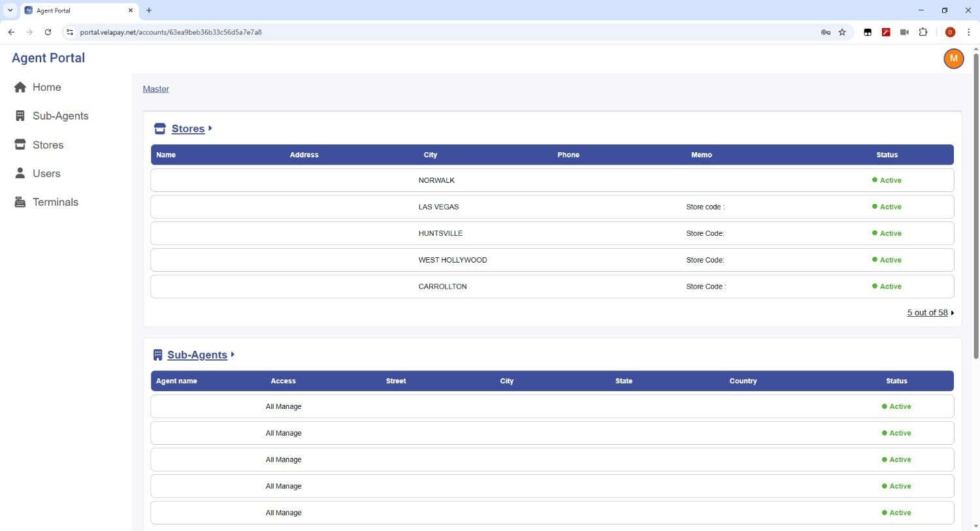Bookmark this page with the star icon

842,32
